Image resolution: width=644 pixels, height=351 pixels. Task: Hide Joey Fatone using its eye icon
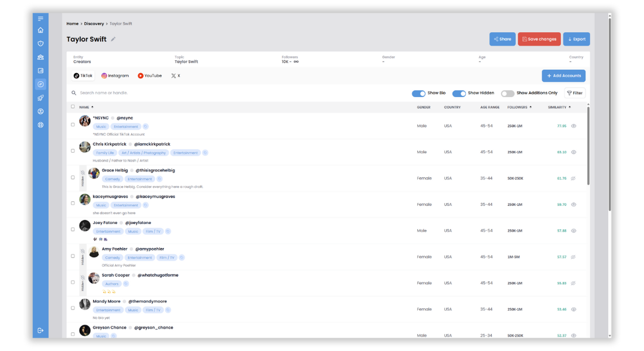pos(574,230)
